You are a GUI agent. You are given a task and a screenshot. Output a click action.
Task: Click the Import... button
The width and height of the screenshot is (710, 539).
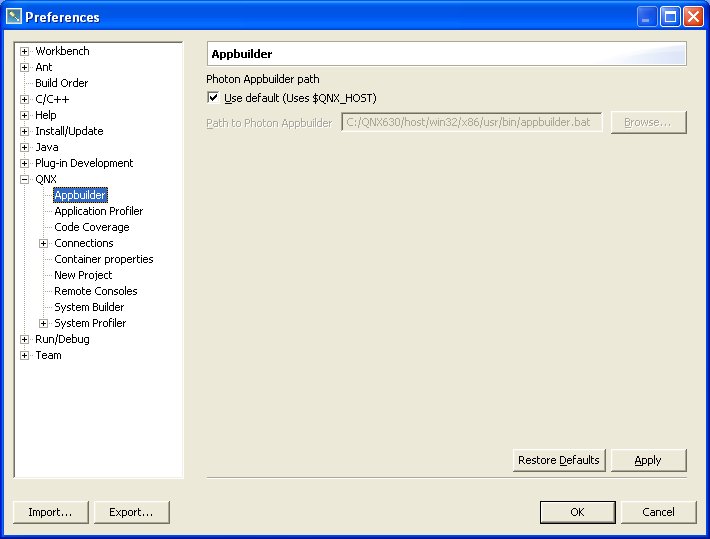coord(50,512)
